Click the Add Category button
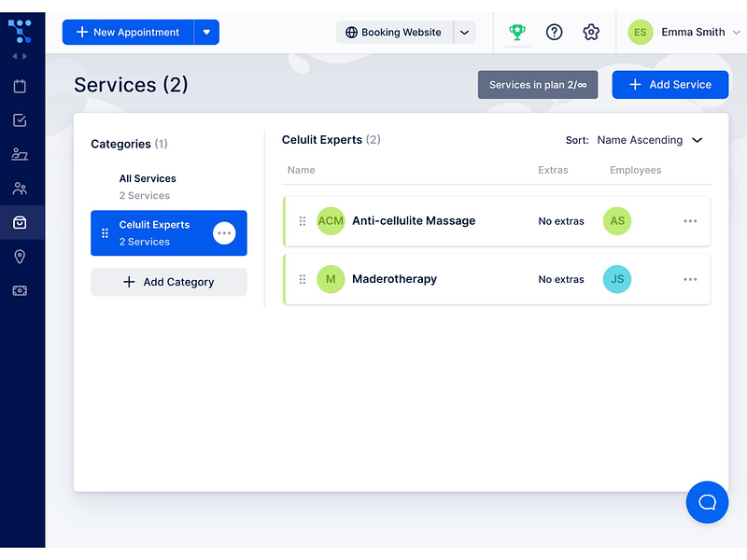747x560 pixels. 169,282
